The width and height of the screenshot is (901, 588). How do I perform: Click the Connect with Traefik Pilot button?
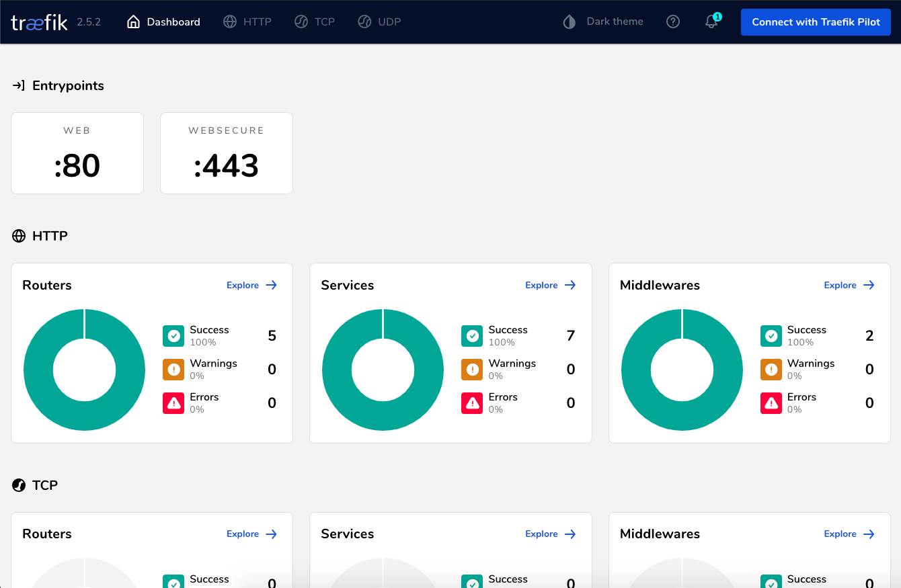[815, 22]
